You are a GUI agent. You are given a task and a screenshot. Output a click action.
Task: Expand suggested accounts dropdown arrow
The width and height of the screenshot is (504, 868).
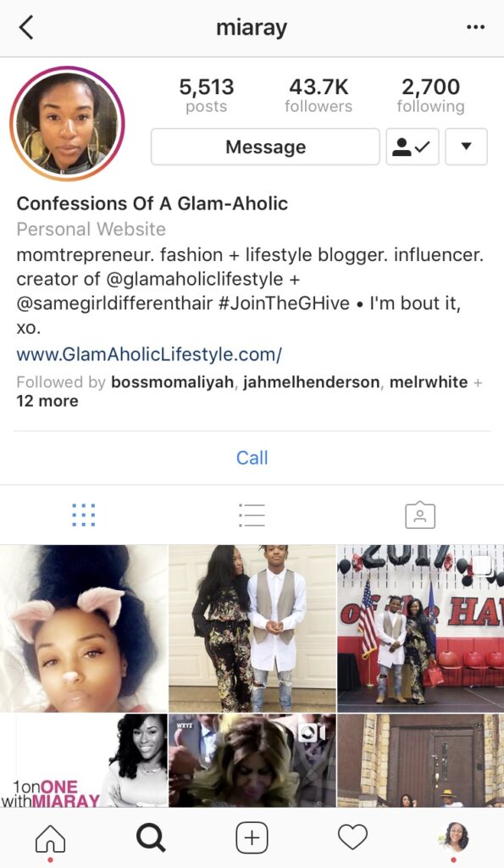tap(467, 147)
